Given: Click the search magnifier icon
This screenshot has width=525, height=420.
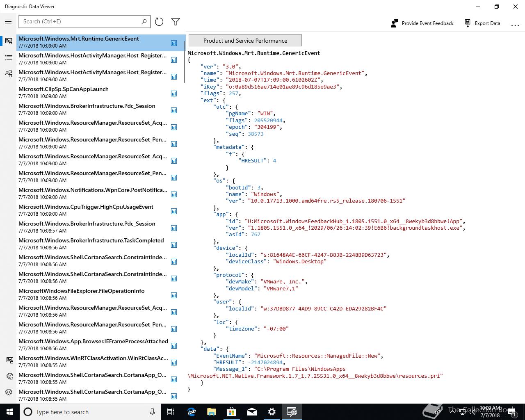Looking at the screenshot, I should coord(144,22).
